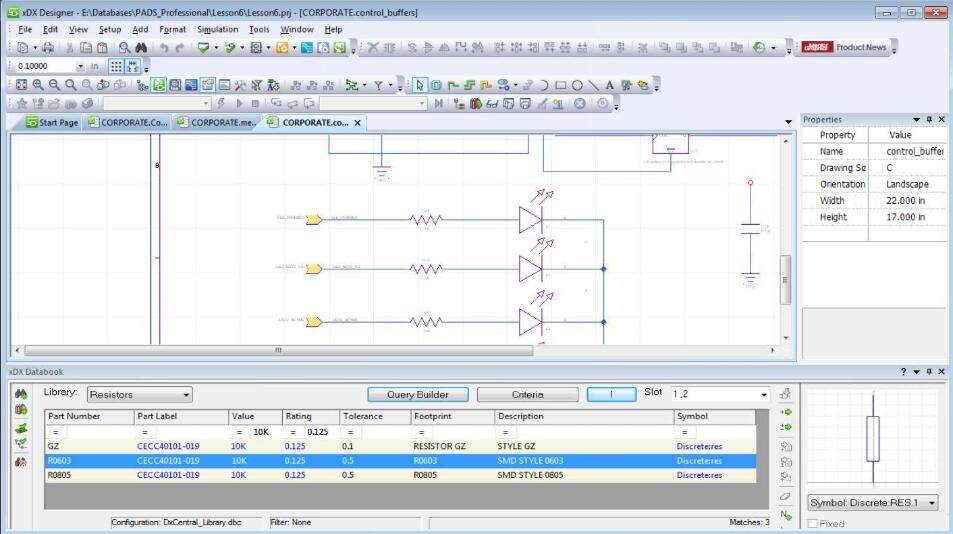Screen dimensions: 953x534
Task: Open the Library Resistors dropdown
Action: tap(140, 394)
